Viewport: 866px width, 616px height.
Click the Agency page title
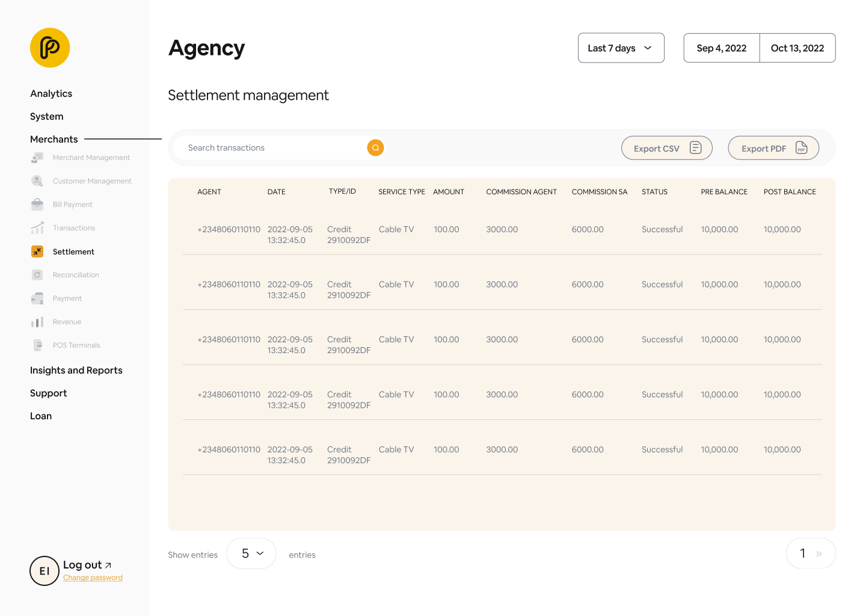(207, 48)
